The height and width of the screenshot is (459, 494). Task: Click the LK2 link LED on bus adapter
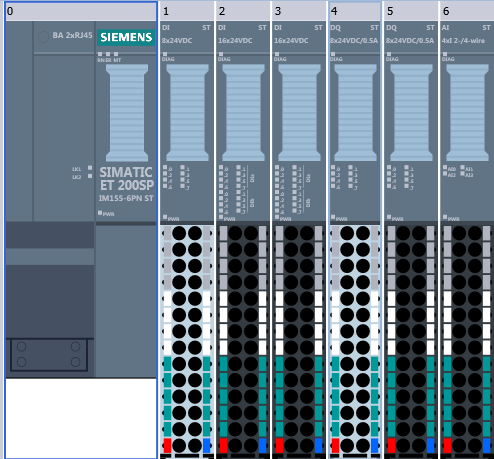click(90, 176)
